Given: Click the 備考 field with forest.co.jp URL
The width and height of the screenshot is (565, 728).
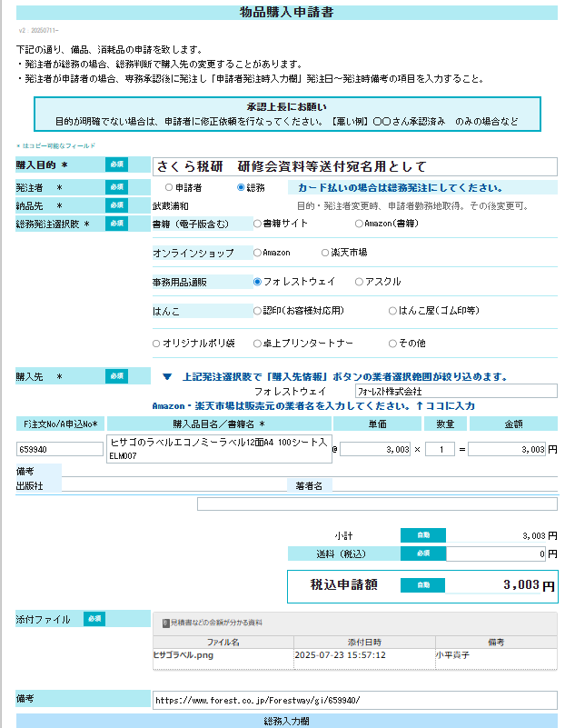Looking at the screenshot, I should pyautogui.click(x=354, y=700).
